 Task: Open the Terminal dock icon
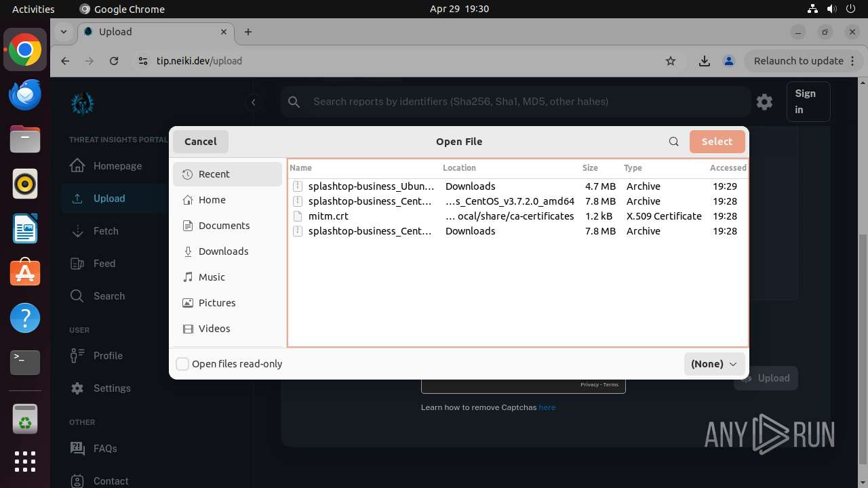(25, 363)
